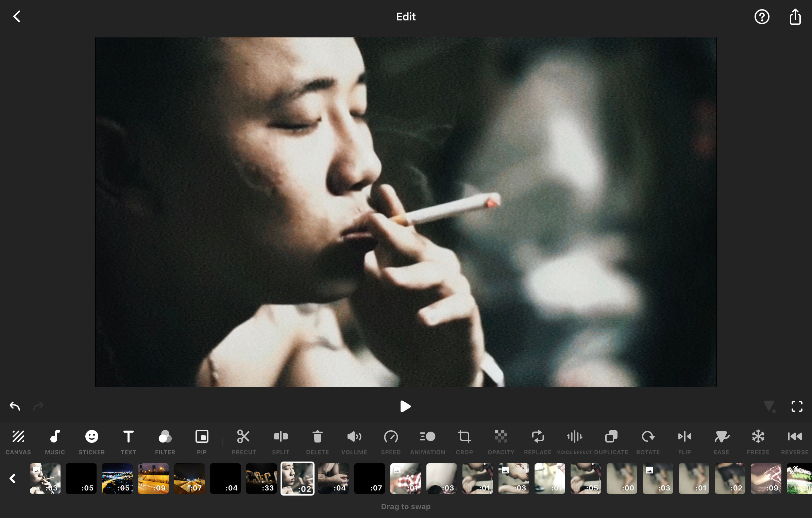Undo the last edit
The image size is (812, 518).
pos(15,406)
